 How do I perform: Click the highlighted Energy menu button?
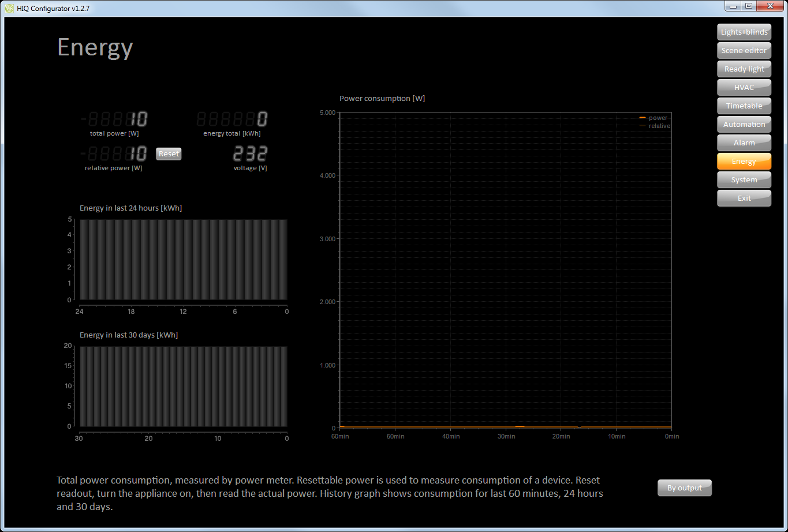pos(744,162)
